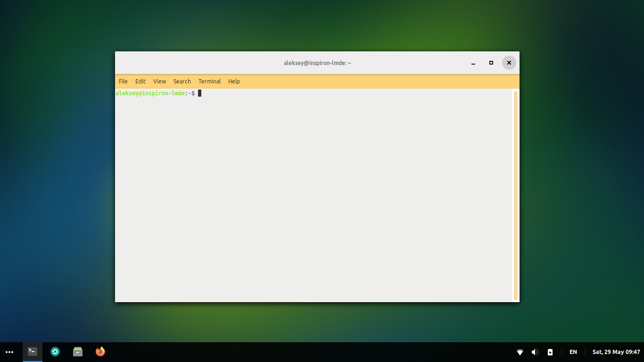Viewport: 644px width, 362px height.
Task: Open the Help menu
Action: pyautogui.click(x=234, y=81)
